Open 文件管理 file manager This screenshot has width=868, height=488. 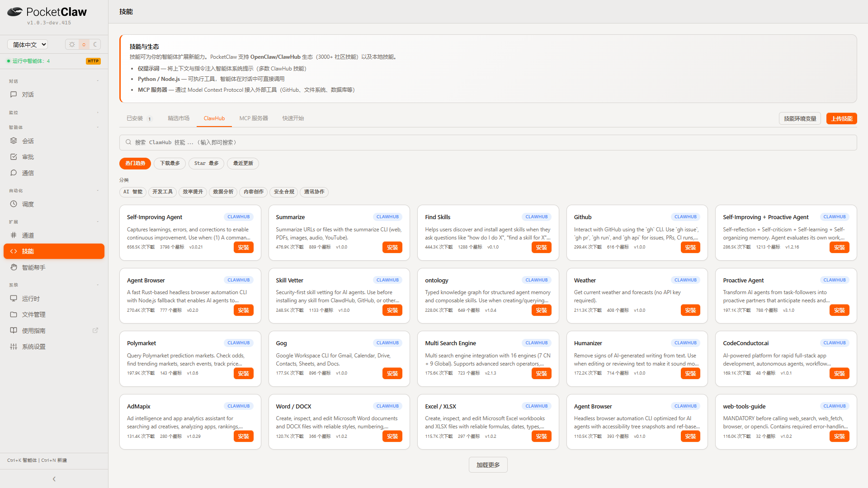point(54,314)
